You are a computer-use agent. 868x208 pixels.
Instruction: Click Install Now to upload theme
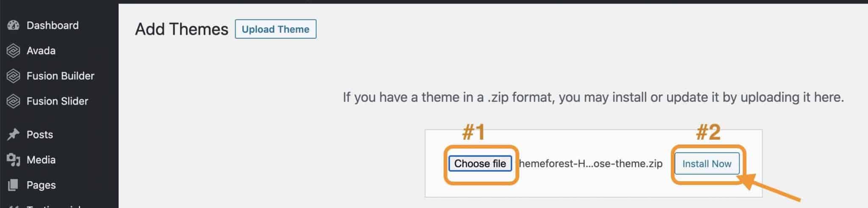click(707, 164)
